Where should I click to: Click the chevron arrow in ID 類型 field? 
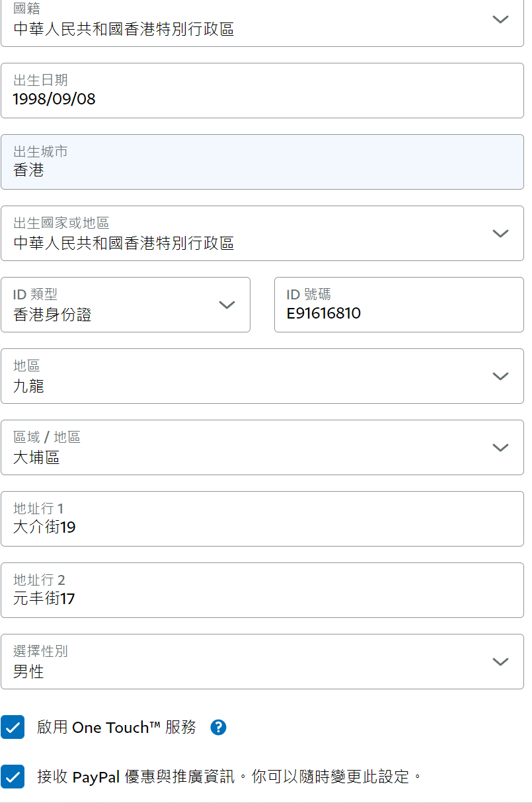pos(227,305)
